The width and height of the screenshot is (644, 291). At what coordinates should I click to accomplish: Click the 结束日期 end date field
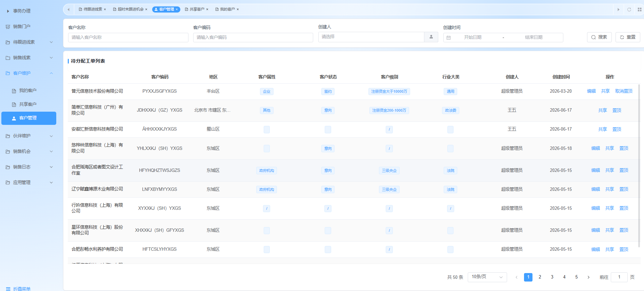pos(534,38)
